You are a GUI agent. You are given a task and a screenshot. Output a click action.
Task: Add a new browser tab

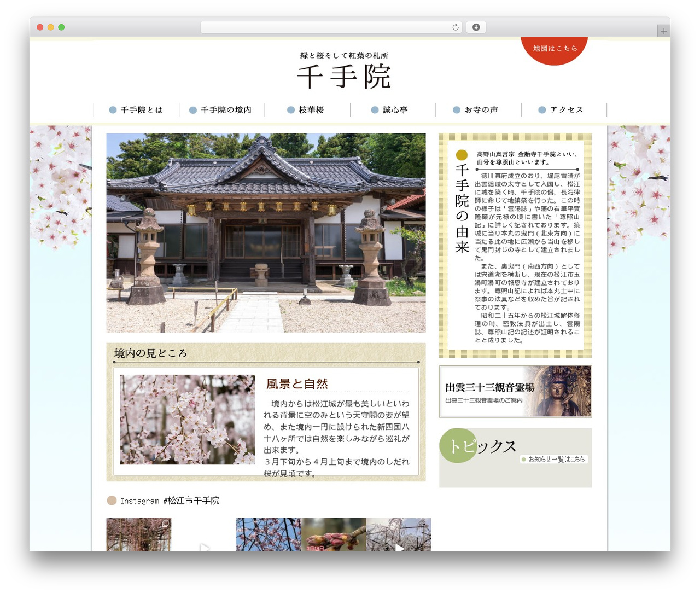(663, 31)
